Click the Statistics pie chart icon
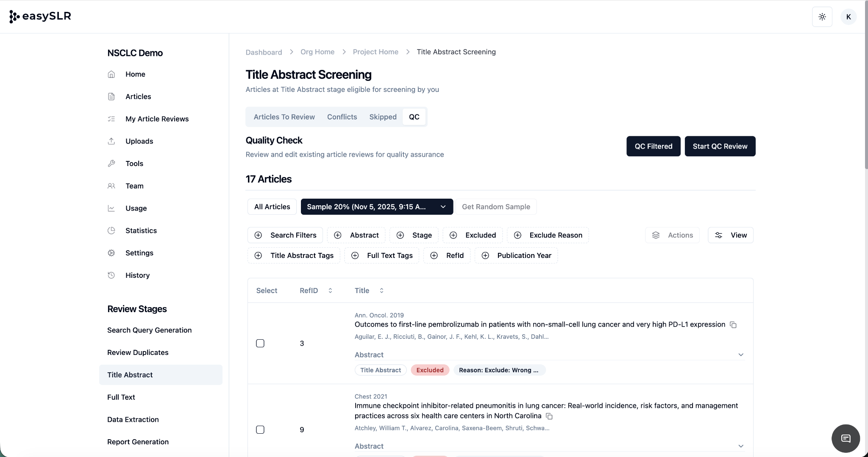This screenshot has width=868, height=457. click(x=111, y=230)
